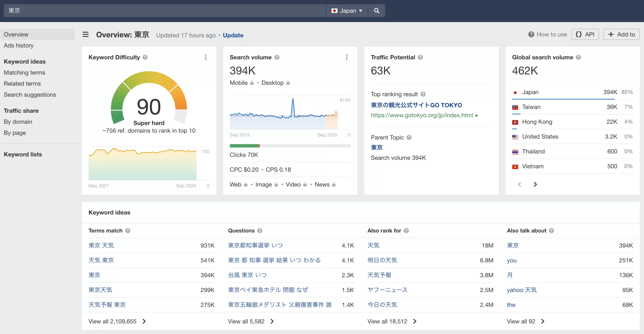Click the How to use question icon
644x334 pixels.
pos(531,34)
